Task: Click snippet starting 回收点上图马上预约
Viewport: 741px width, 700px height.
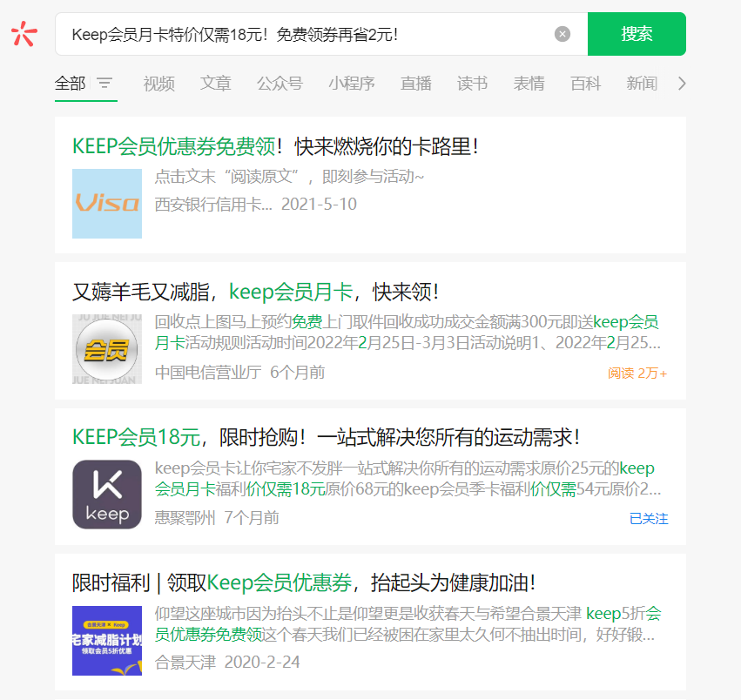Action: [408, 333]
